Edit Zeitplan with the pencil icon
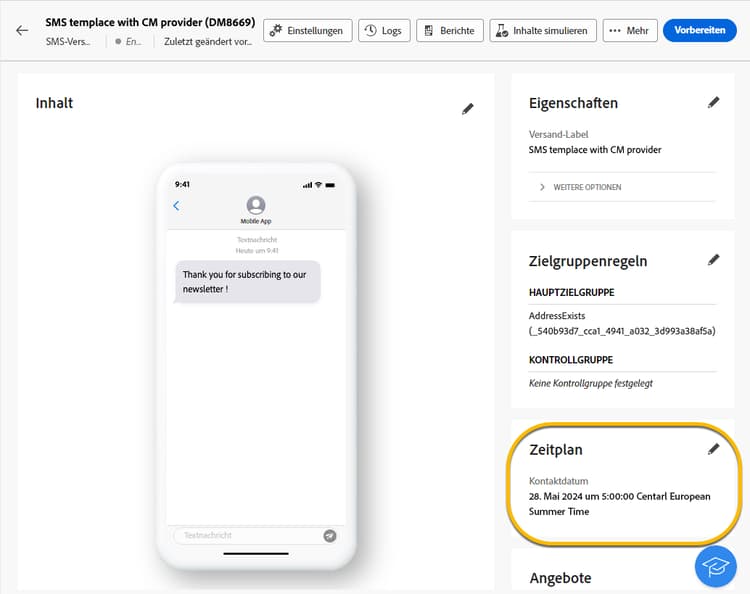This screenshot has width=750, height=594. pos(713,449)
